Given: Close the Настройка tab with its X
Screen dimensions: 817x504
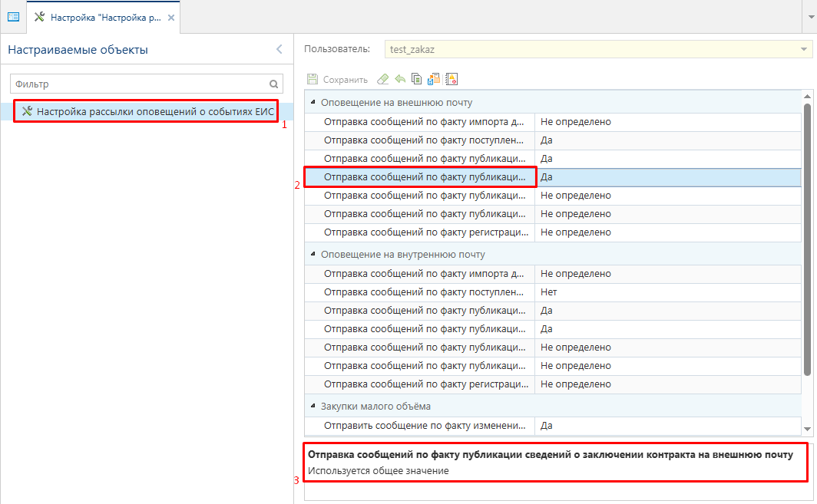Looking at the screenshot, I should coord(170,17).
